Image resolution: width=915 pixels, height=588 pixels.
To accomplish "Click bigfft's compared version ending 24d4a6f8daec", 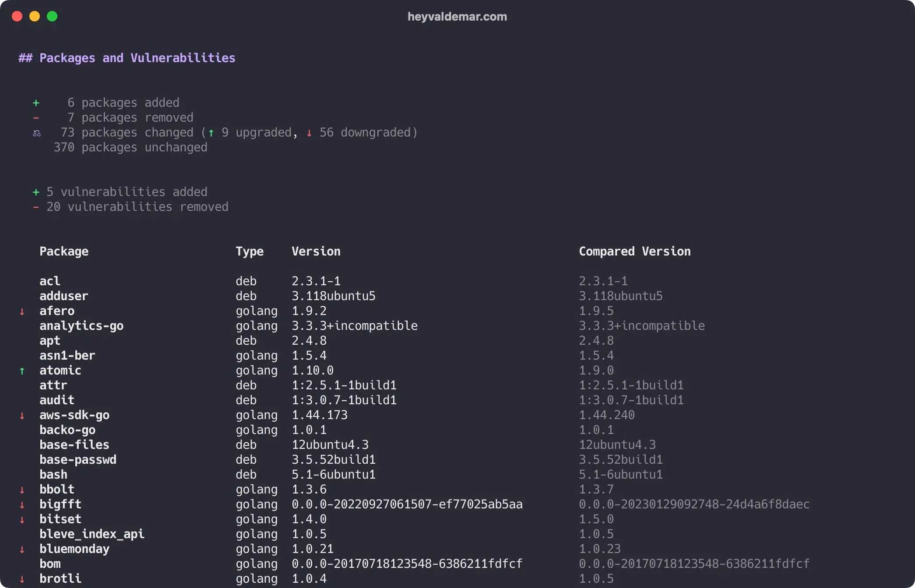I will 694,504.
